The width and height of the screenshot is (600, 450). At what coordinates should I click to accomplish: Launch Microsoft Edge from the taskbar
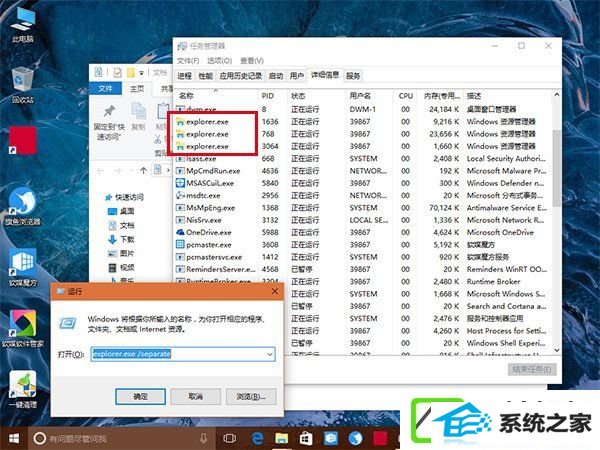click(x=256, y=439)
